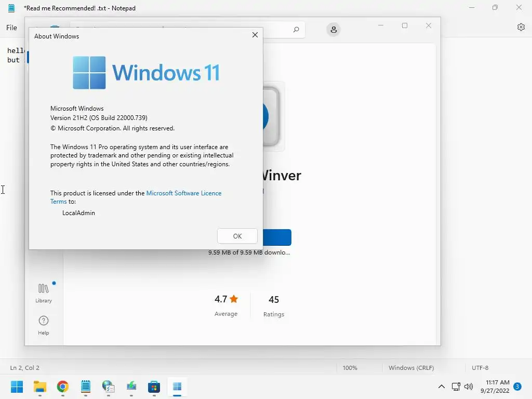Open the globe checklist app on taskbar
Screen dimensions: 532x399
click(108, 387)
